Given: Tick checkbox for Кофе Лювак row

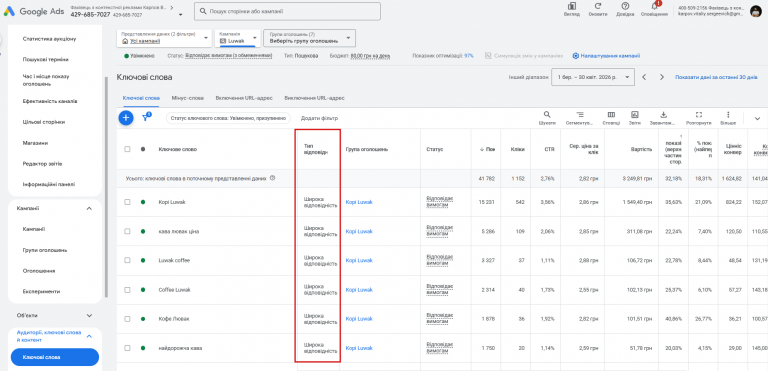Looking at the screenshot, I should pos(127,319).
